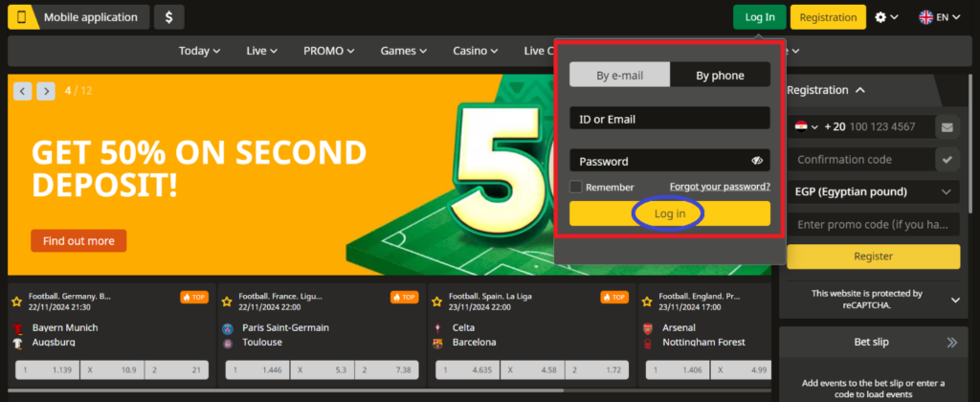Viewport: 980px width, 402px height.
Task: Favorite the Bayern Munich vs Augsburg match star
Action: click(x=17, y=301)
